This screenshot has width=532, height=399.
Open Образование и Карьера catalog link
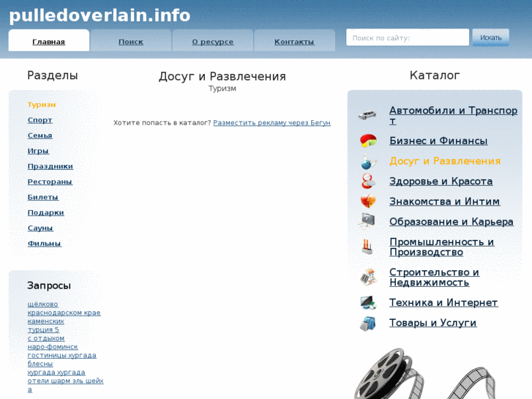coord(452,221)
